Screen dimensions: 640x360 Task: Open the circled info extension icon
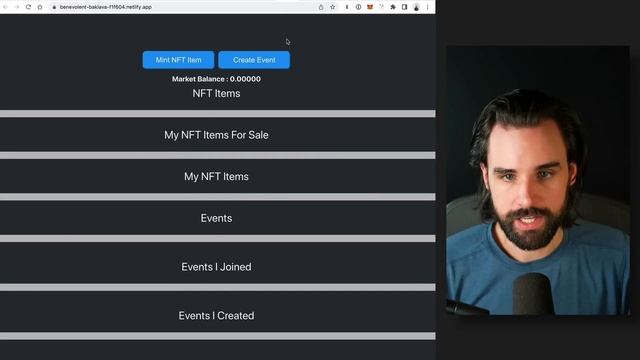tap(358, 7)
